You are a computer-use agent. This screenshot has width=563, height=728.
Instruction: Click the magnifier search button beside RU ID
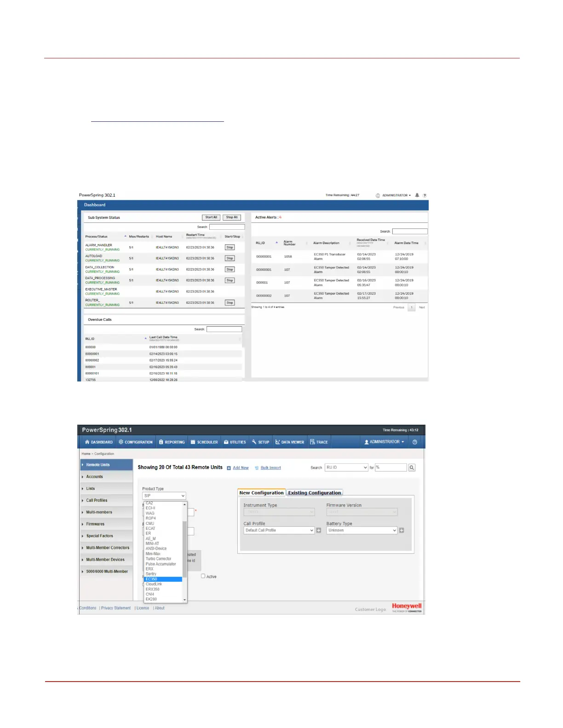[x=412, y=467]
